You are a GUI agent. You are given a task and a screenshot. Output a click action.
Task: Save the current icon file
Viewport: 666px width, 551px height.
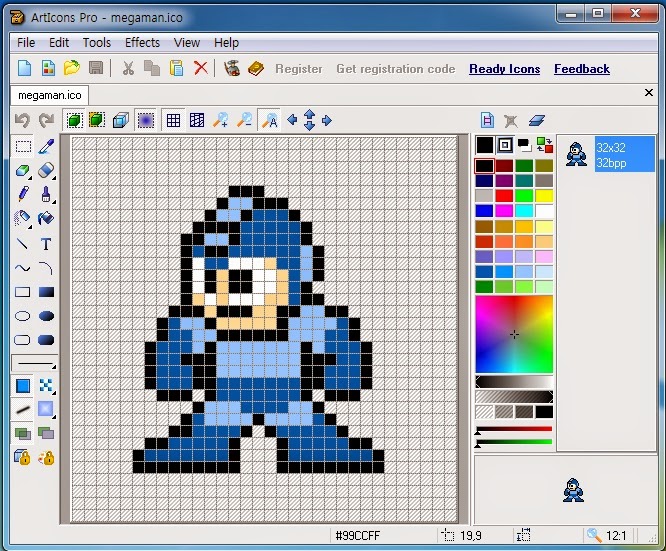[96, 68]
